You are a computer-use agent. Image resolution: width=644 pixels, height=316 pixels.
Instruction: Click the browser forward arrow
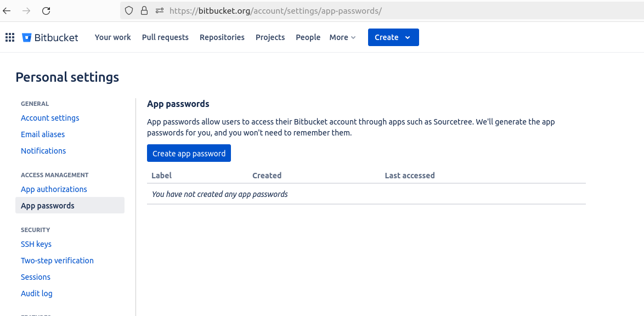[26, 10]
